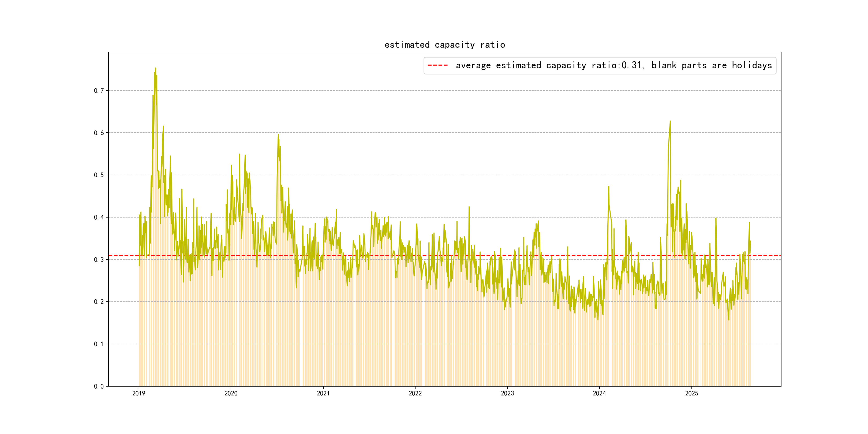
Task: Click the 2020 x-axis tick label
Action: (231, 393)
